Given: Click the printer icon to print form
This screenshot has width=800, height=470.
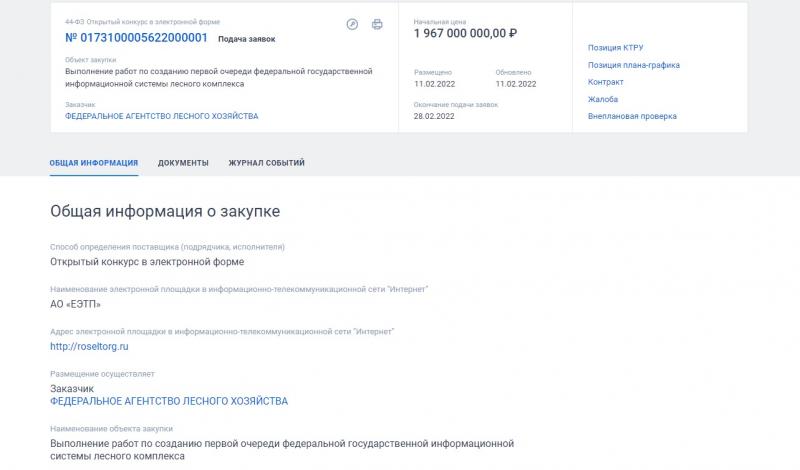Looking at the screenshot, I should point(377,24).
